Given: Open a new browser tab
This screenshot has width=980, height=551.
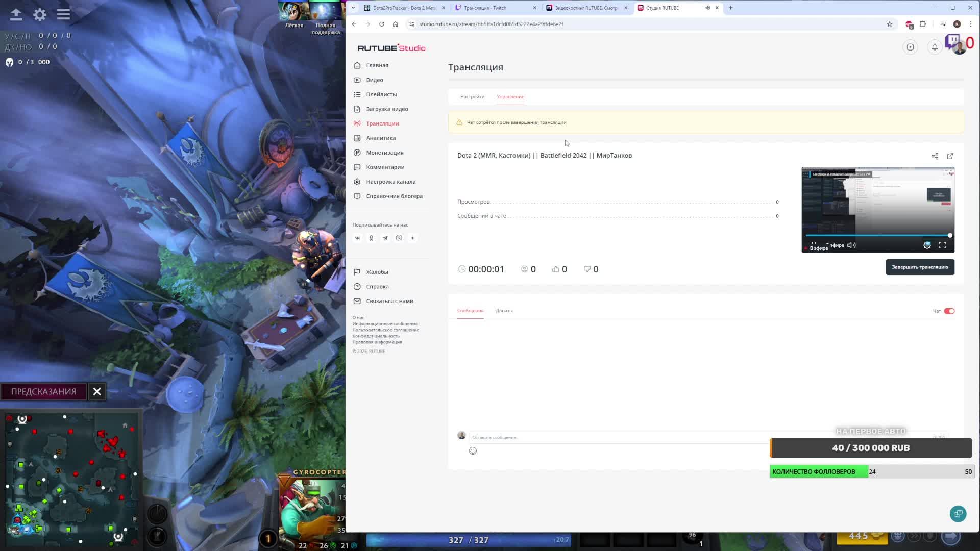Looking at the screenshot, I should (x=730, y=8).
